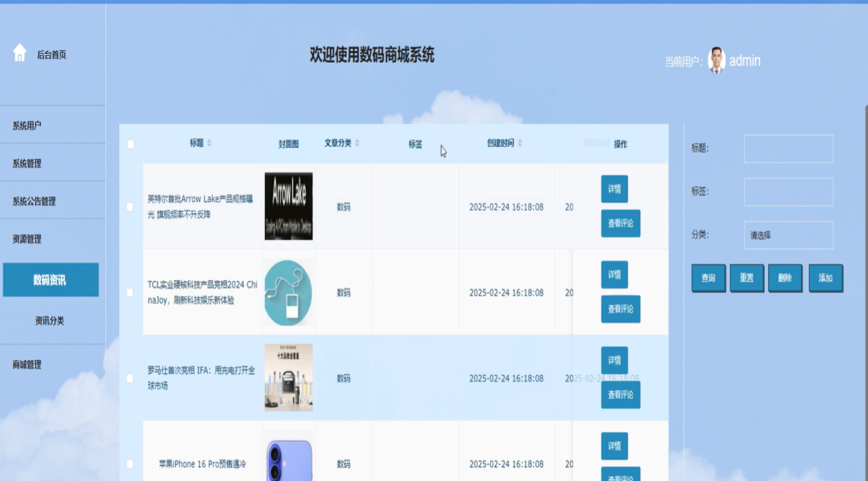Go to 资讯分类 submenu item

click(x=50, y=321)
